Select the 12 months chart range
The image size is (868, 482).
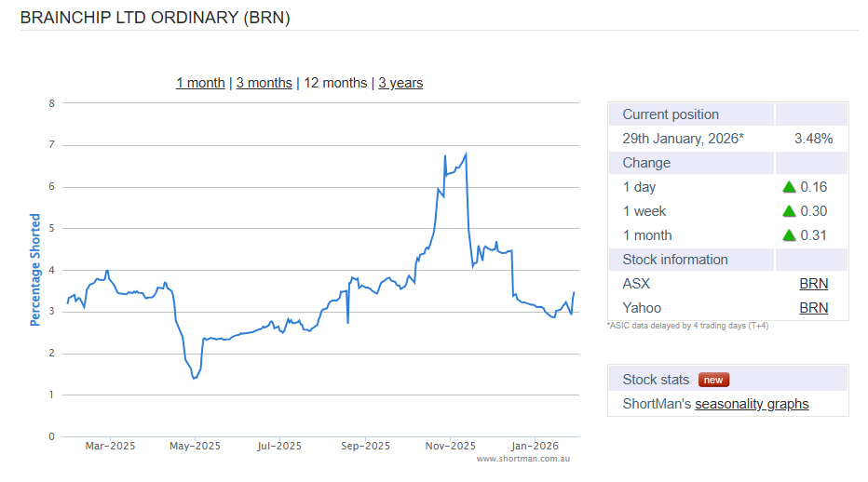pos(335,83)
